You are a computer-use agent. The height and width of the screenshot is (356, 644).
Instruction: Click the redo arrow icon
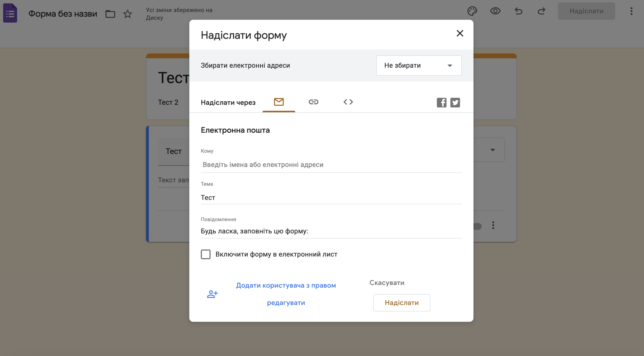541,11
